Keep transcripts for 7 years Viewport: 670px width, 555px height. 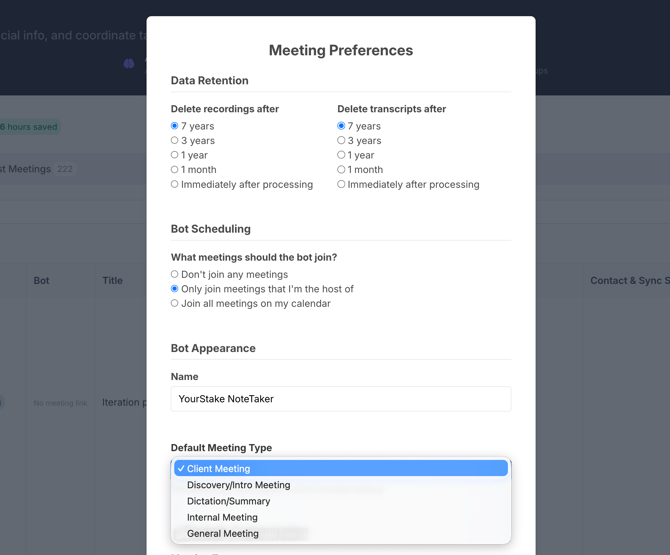(341, 126)
